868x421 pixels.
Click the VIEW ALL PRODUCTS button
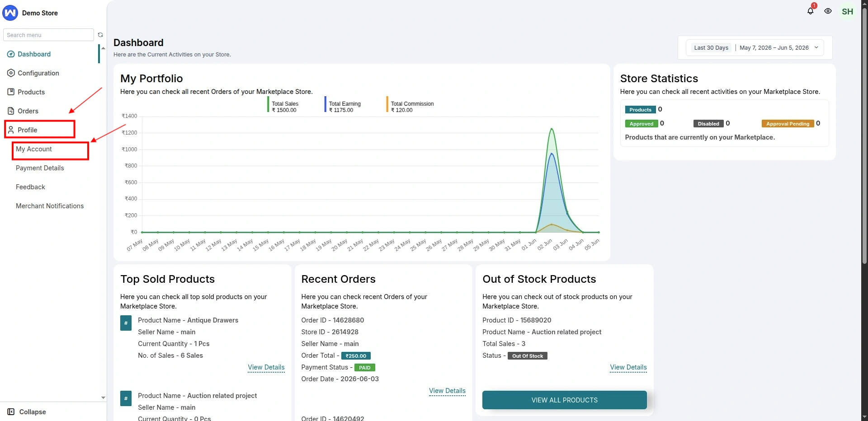pos(565,400)
